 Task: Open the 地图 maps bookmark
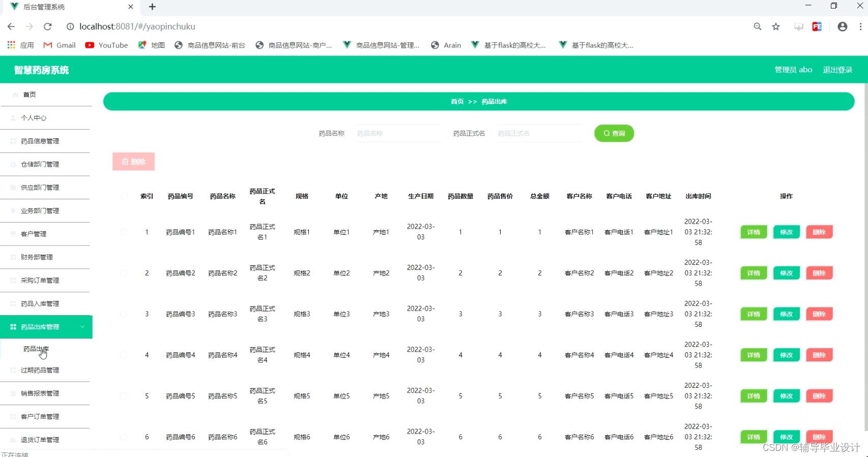coord(151,45)
